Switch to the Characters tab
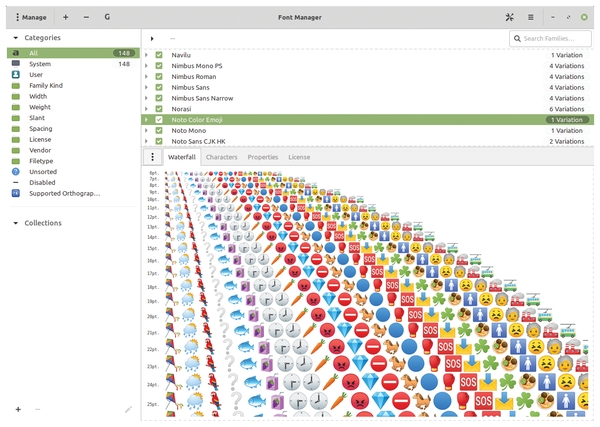This screenshot has height=427, width=600. [x=222, y=157]
